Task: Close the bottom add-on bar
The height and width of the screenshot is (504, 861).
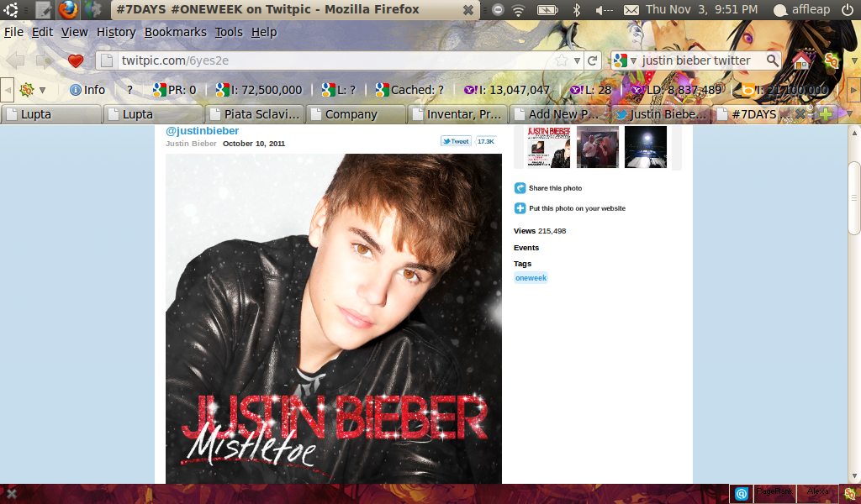Action: pos(11,494)
